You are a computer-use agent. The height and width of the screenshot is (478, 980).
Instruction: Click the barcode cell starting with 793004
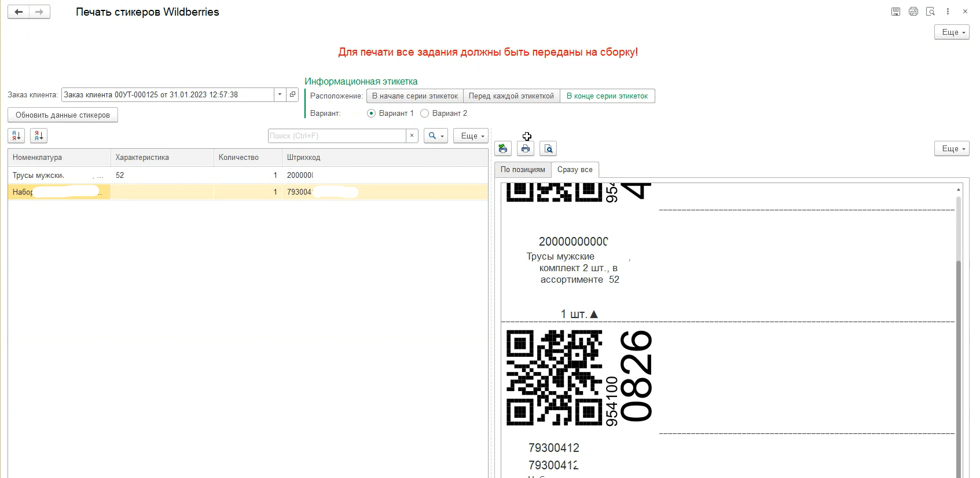click(x=385, y=192)
